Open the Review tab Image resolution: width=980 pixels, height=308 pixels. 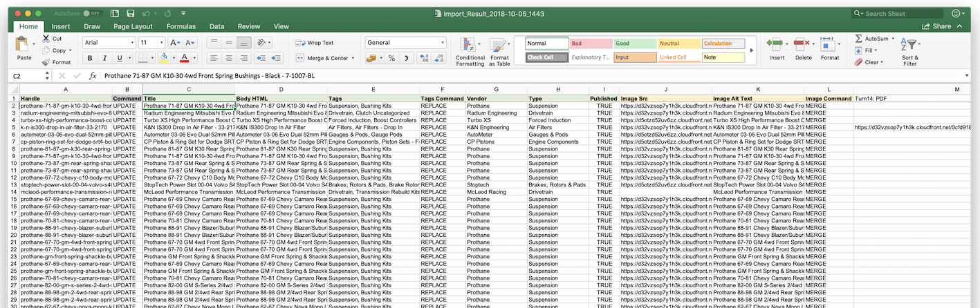(249, 26)
